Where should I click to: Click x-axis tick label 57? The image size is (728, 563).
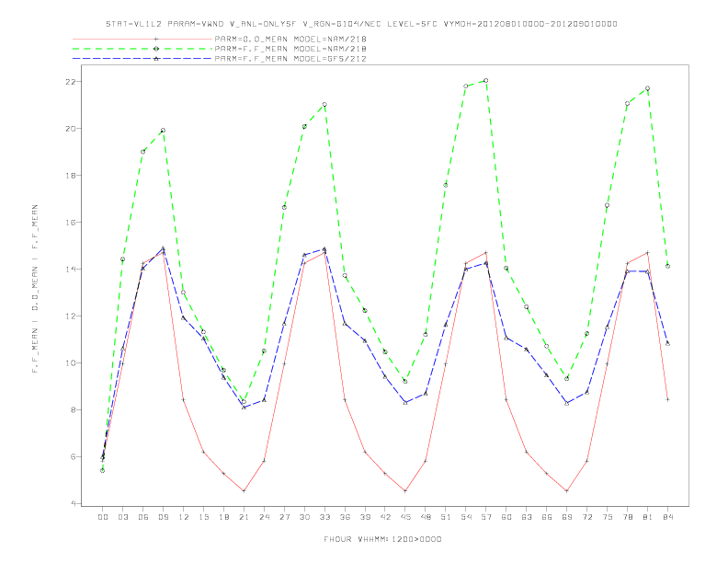(486, 517)
